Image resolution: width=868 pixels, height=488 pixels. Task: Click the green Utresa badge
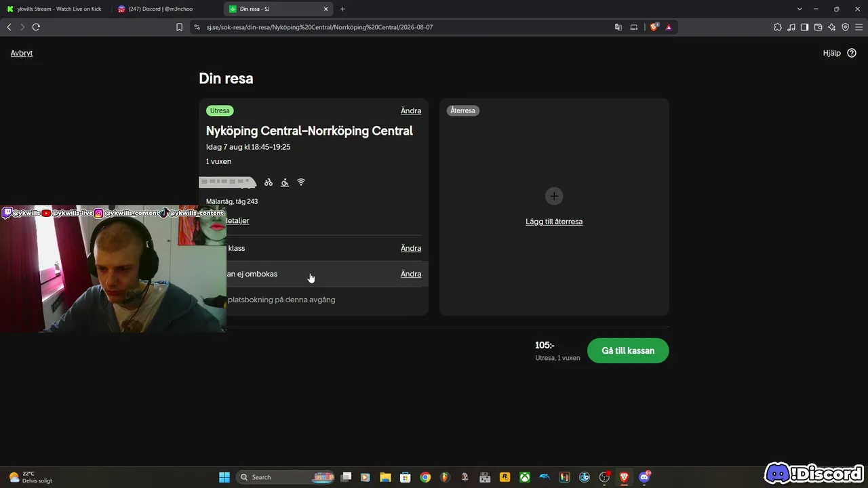tap(220, 110)
